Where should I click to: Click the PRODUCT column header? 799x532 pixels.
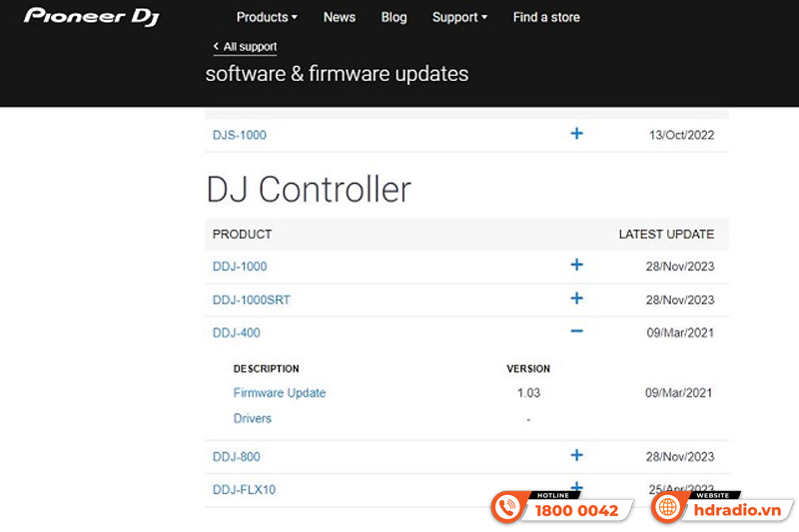pos(242,235)
